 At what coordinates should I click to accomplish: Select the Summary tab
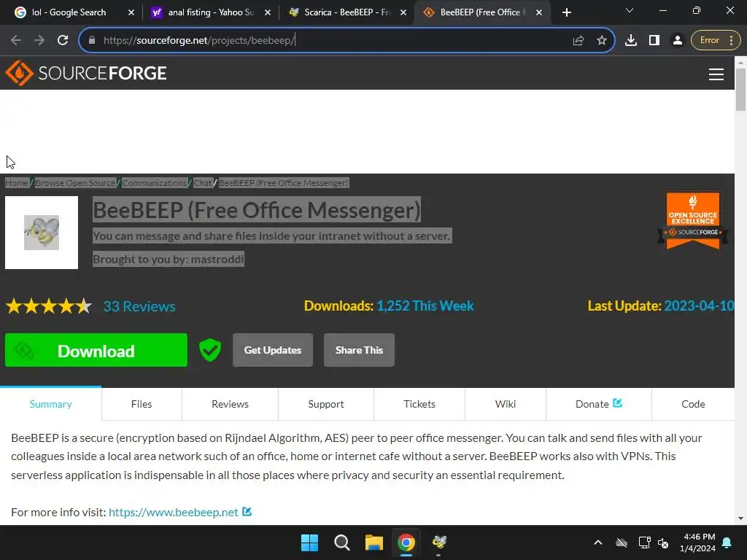[50, 404]
